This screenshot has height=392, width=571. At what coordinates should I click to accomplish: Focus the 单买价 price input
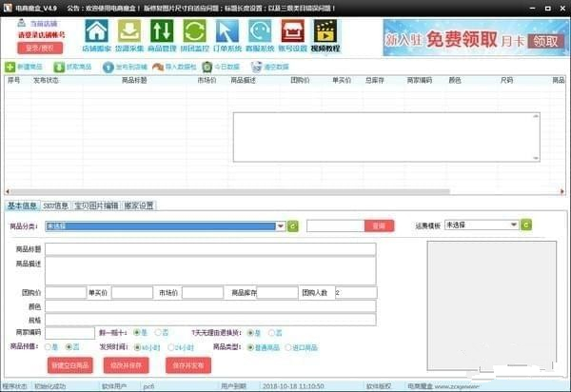point(132,293)
